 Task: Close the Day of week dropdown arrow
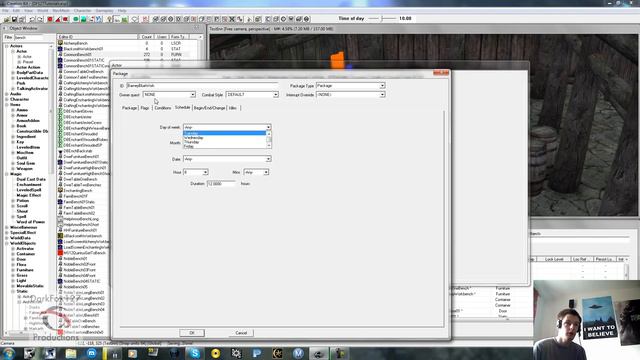point(268,127)
